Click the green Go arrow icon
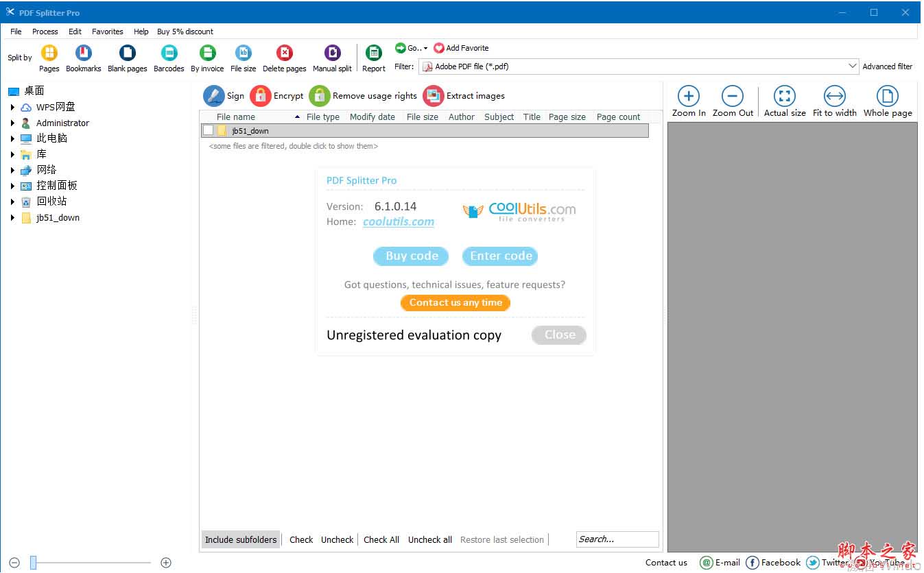The width and height of the screenshot is (924, 573). (x=401, y=48)
